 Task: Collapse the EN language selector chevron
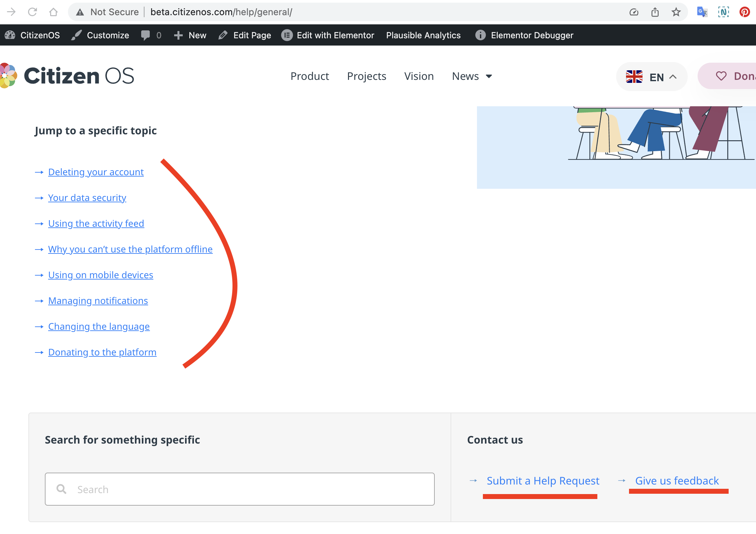tap(672, 77)
